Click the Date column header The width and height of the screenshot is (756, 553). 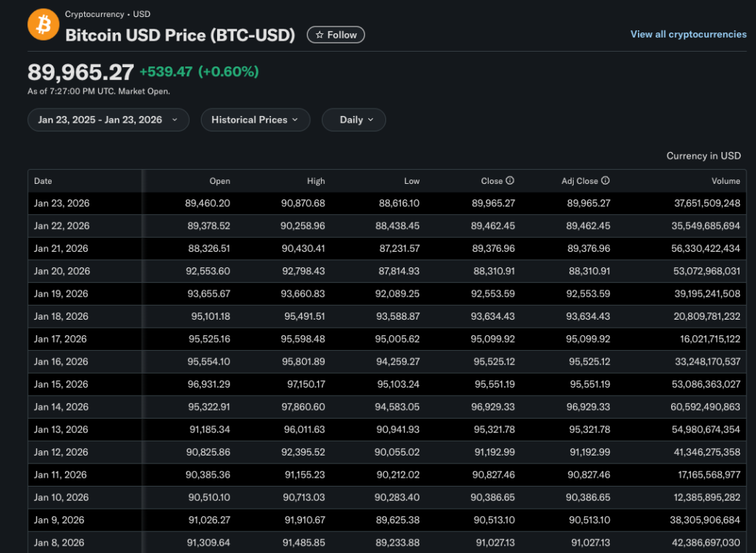44,181
